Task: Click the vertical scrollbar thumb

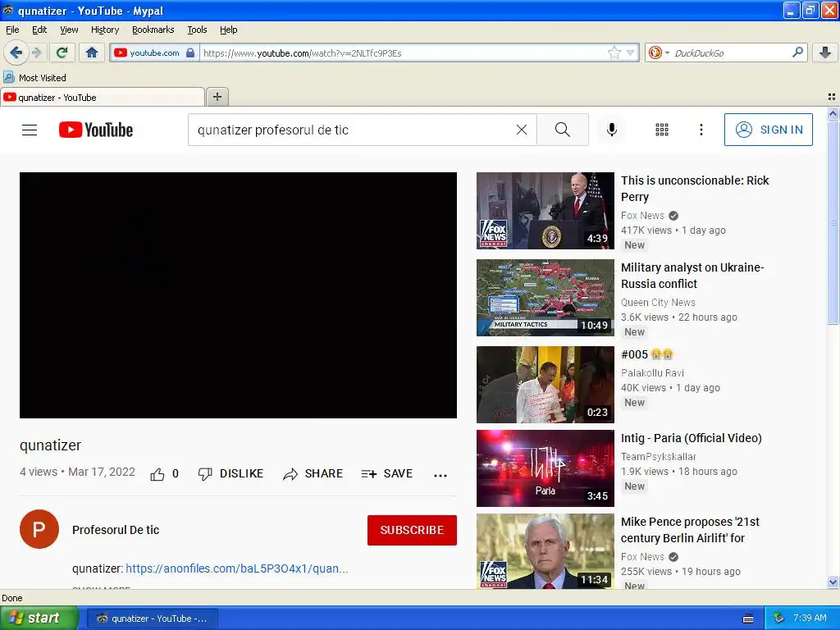Action: point(833,222)
